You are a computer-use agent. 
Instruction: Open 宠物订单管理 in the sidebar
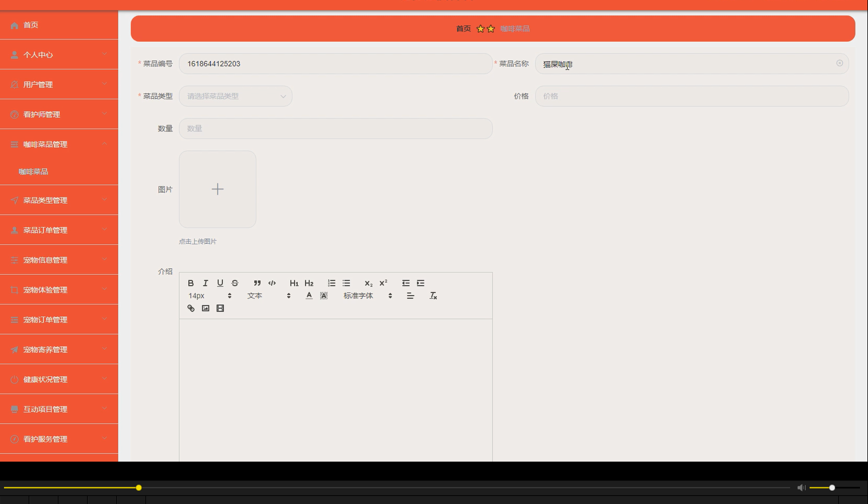click(x=59, y=319)
